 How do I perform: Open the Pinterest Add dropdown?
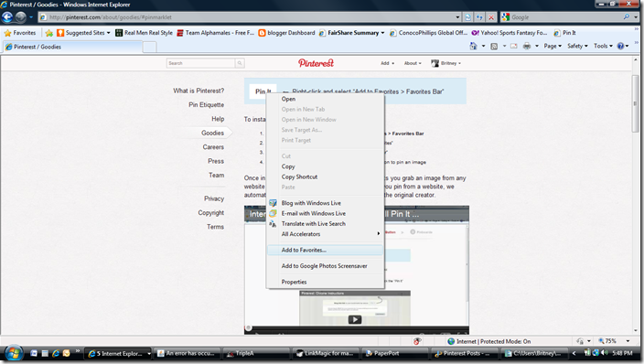(387, 63)
